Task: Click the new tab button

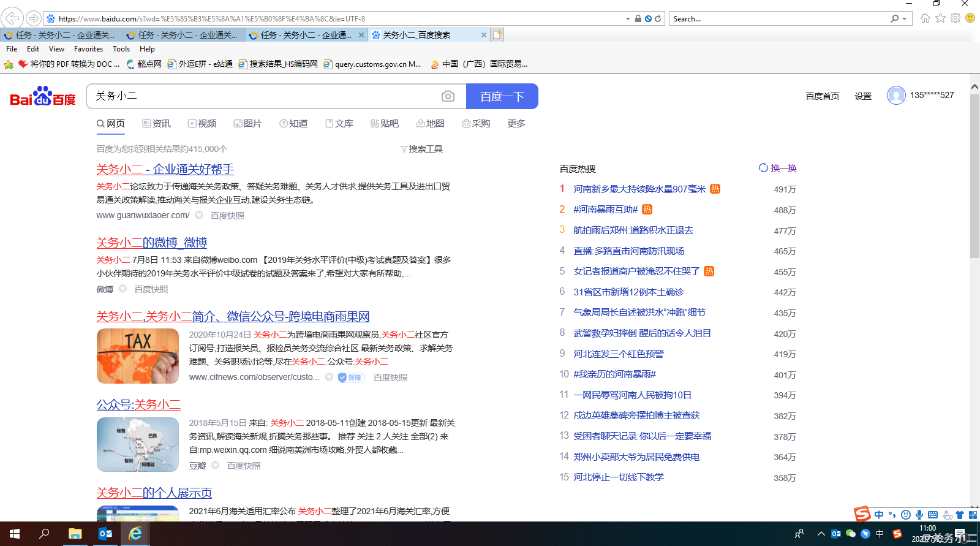Action: 497,35
